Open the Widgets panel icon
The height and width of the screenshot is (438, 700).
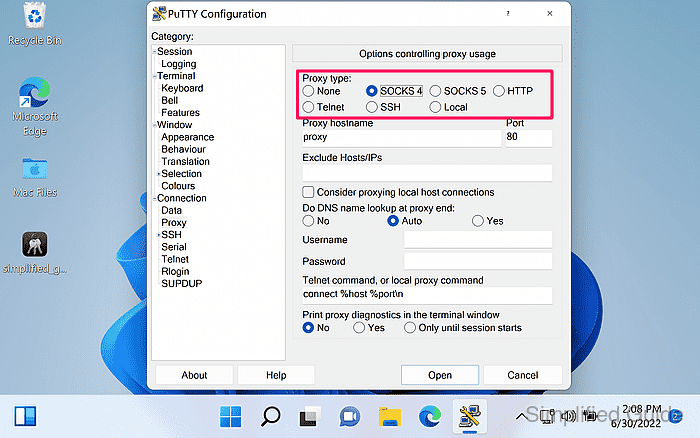click(25, 416)
